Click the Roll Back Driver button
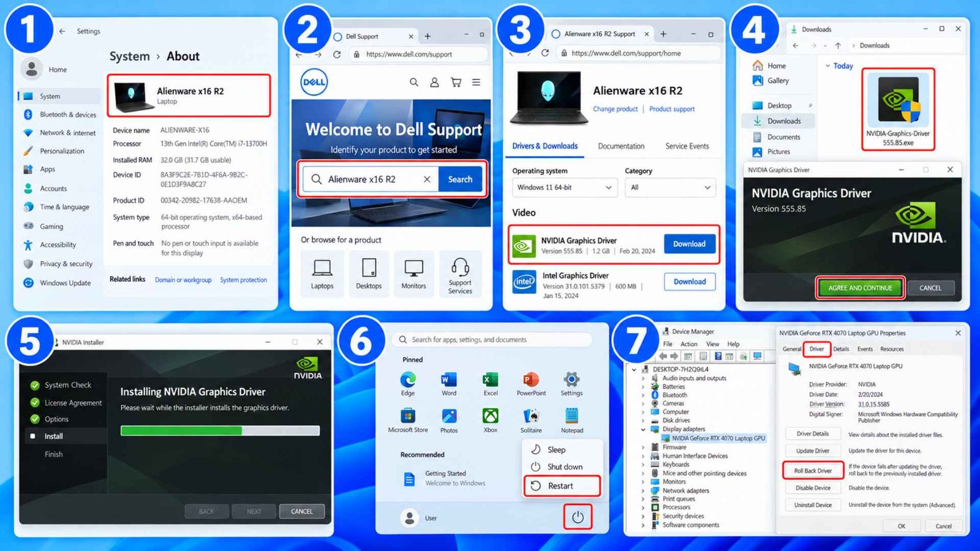The height and width of the screenshot is (551, 980). pos(813,471)
